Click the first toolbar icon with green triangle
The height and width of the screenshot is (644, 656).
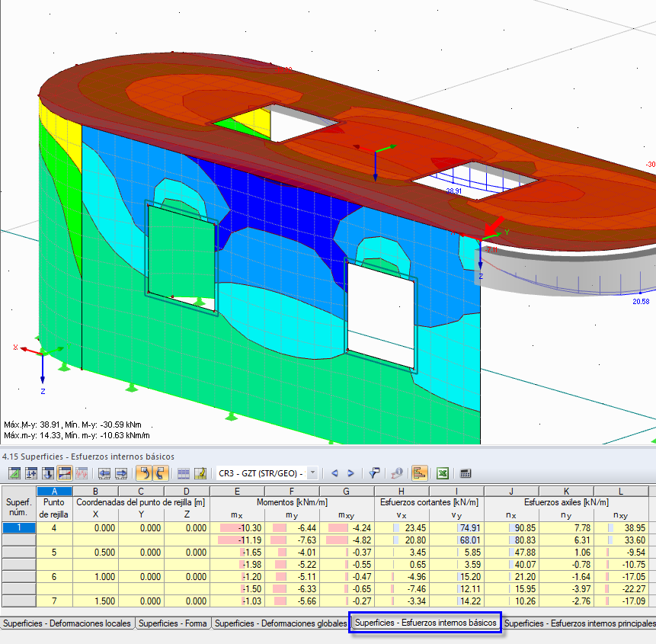[14, 473]
